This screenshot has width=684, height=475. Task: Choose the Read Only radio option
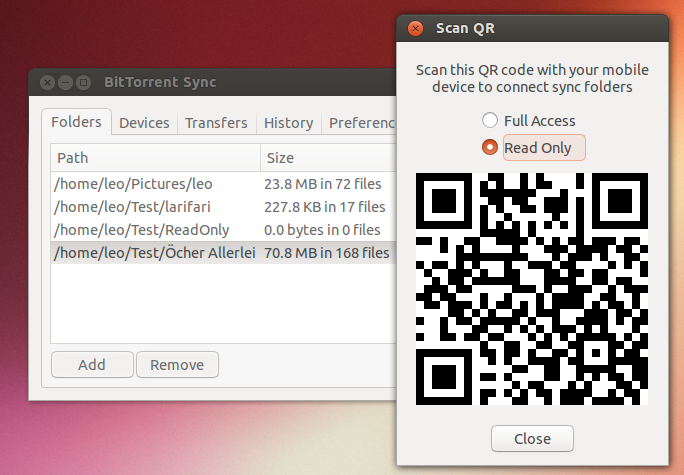click(x=490, y=148)
